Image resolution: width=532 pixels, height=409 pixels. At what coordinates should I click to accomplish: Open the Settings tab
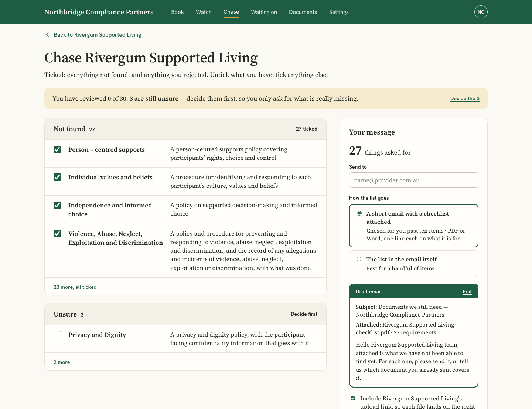coord(339,12)
